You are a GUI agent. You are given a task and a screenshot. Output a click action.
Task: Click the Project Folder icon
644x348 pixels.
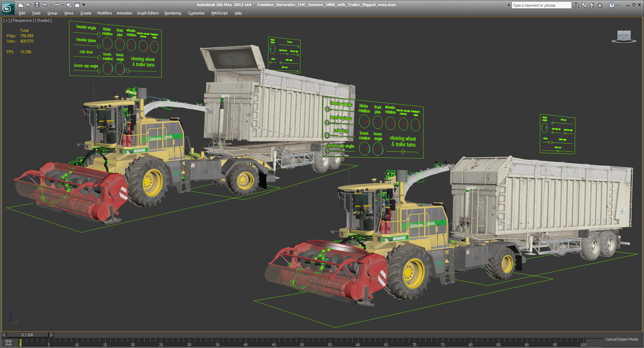[69, 5]
